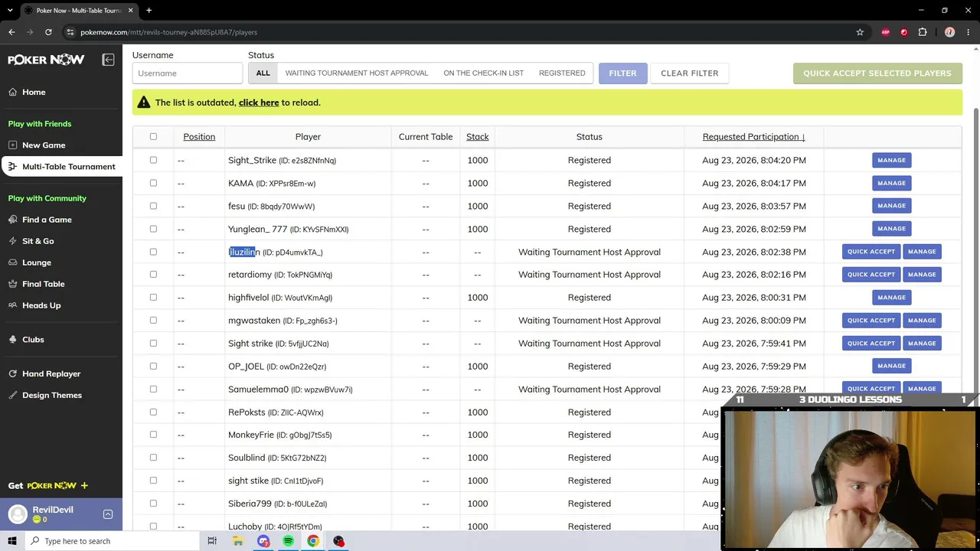The image size is (980, 551).
Task: Manage player Sight_Strike
Action: [x=891, y=160]
